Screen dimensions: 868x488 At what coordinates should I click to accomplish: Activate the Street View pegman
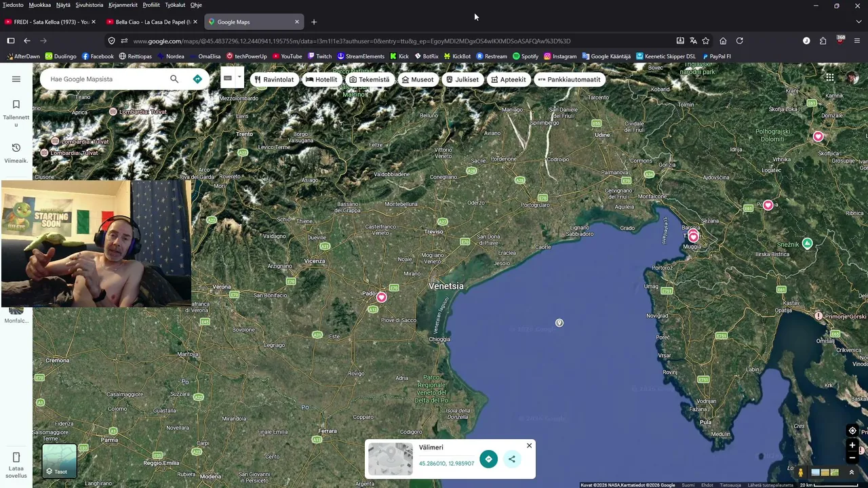pyautogui.click(x=801, y=472)
